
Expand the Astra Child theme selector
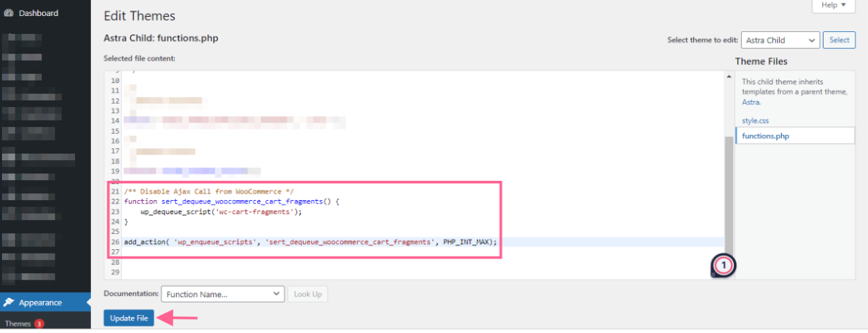click(780, 40)
